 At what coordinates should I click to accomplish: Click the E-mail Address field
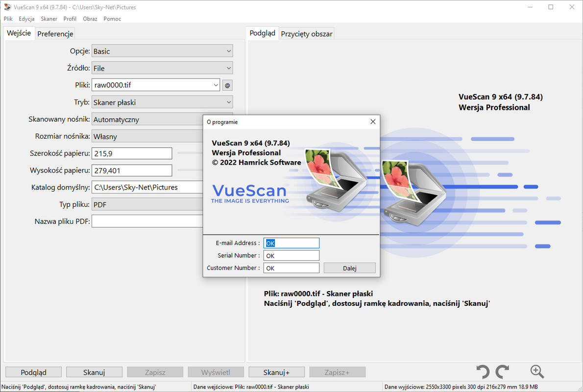tap(291, 243)
